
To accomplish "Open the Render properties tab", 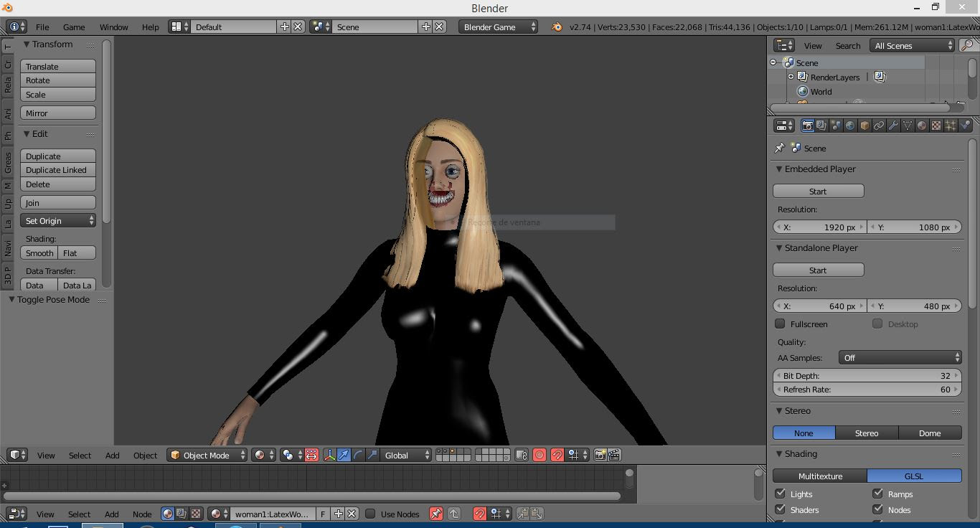I will pos(808,126).
